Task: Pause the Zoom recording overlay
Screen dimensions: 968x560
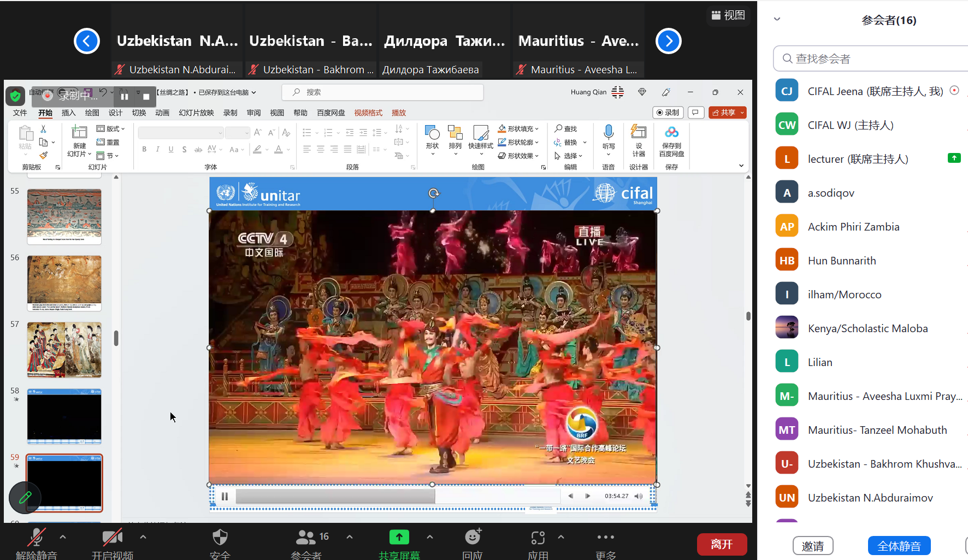Action: (x=125, y=97)
